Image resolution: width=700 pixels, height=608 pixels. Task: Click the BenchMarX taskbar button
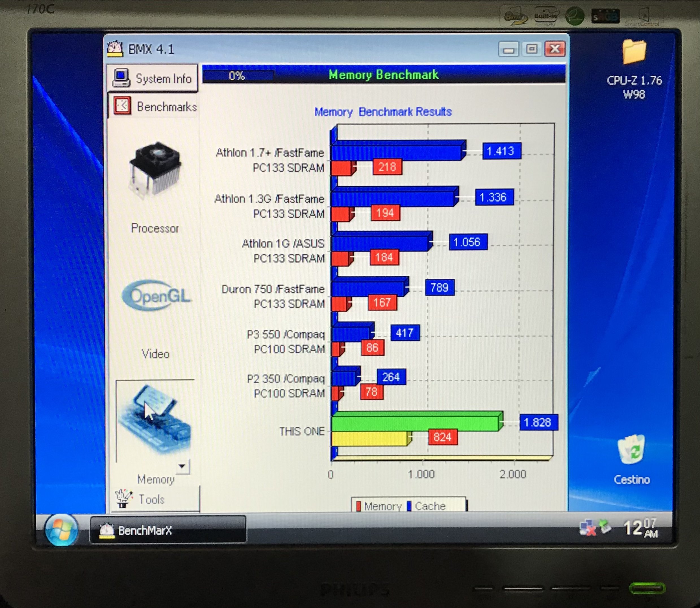tap(168, 530)
